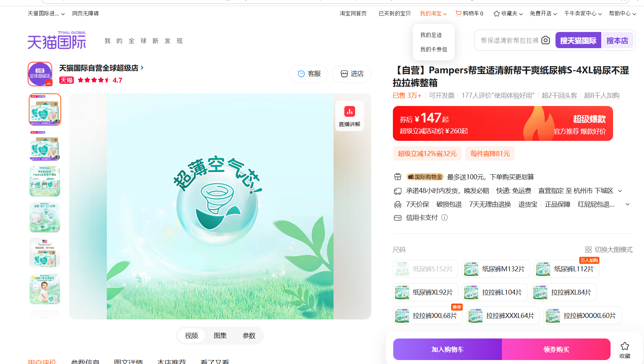Image resolution: width=644 pixels, height=364 pixels.
Task: Click the guarantee shield icon by 7天价保
Action: [x=398, y=204]
